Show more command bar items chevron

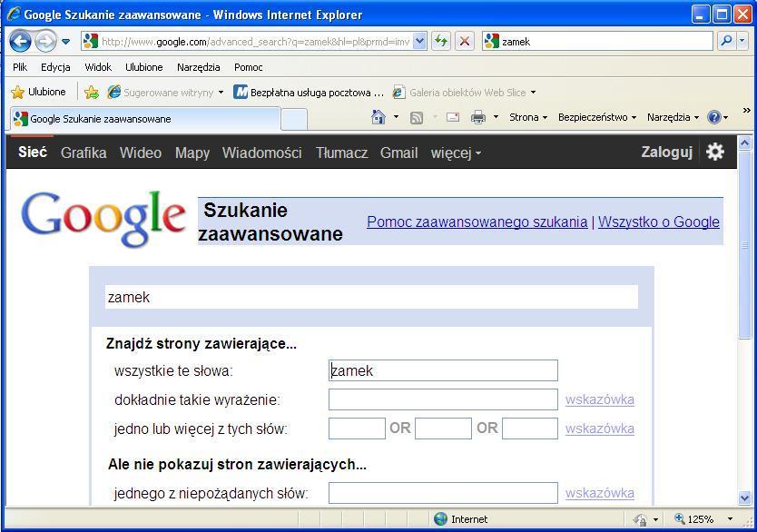746,111
